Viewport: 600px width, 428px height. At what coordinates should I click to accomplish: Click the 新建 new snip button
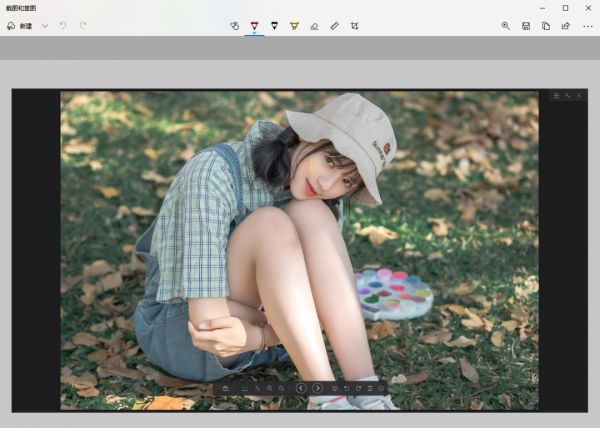click(x=19, y=25)
